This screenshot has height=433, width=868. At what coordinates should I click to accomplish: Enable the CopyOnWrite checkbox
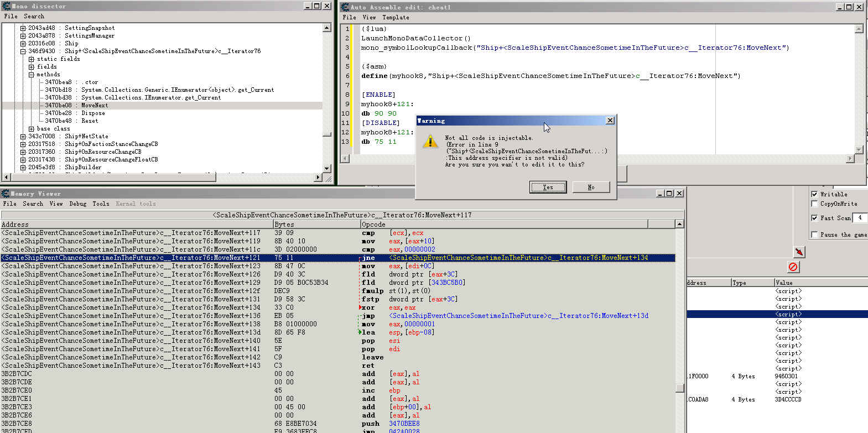[x=814, y=204]
